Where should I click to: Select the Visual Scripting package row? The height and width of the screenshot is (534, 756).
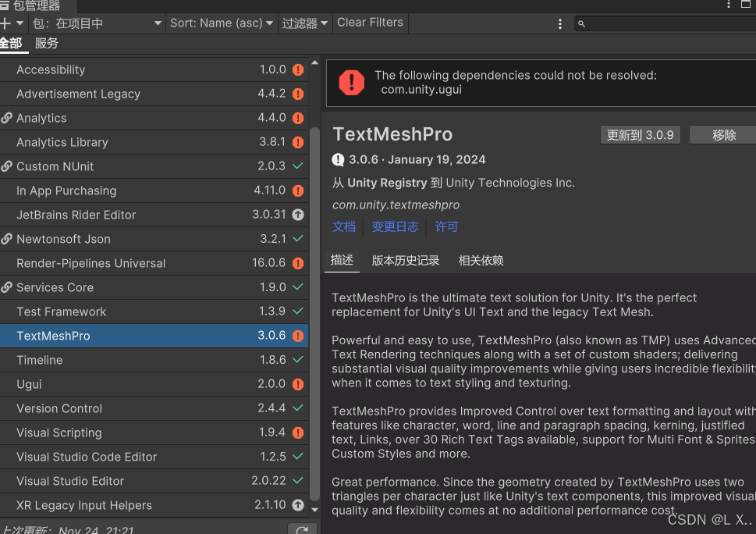pyautogui.click(x=154, y=433)
